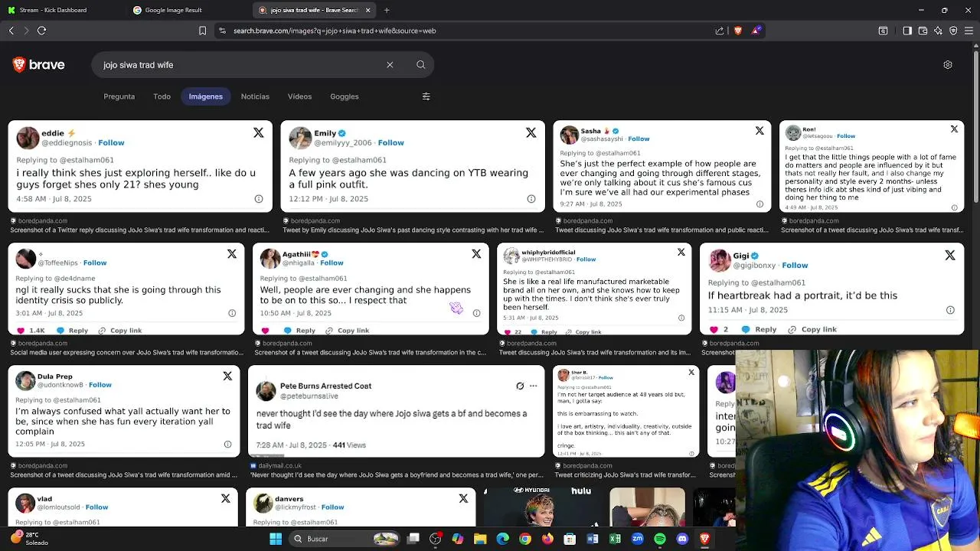The image size is (980, 551).
Task: Open a new browser tab
Action: coord(387,10)
